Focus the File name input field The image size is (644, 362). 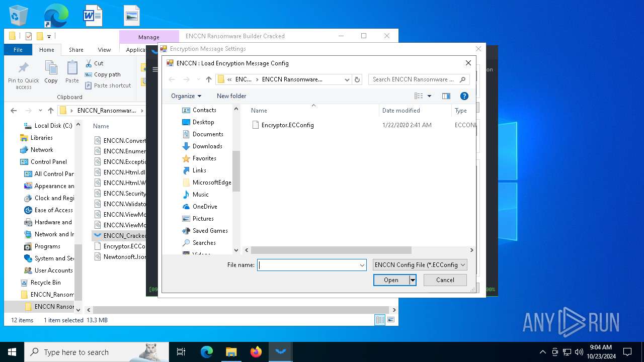[307, 265]
